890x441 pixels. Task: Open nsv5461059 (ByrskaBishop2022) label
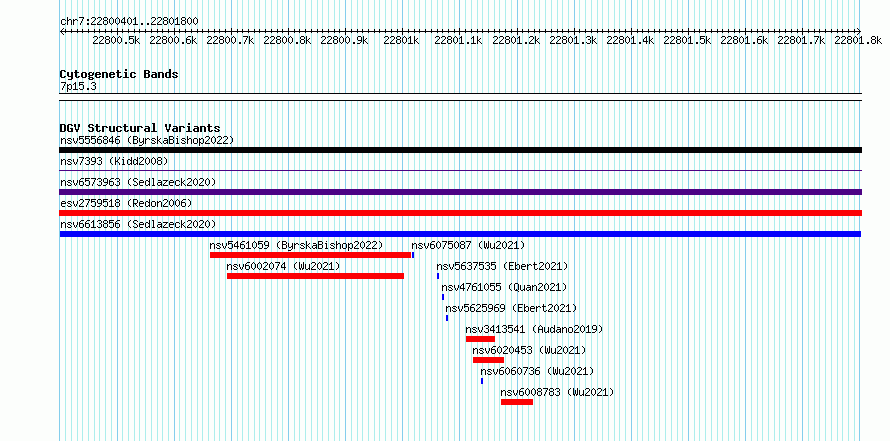pyautogui.click(x=296, y=245)
